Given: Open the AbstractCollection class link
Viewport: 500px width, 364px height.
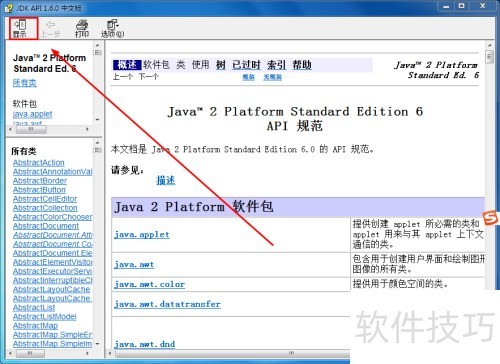Looking at the screenshot, I should click(x=45, y=208).
